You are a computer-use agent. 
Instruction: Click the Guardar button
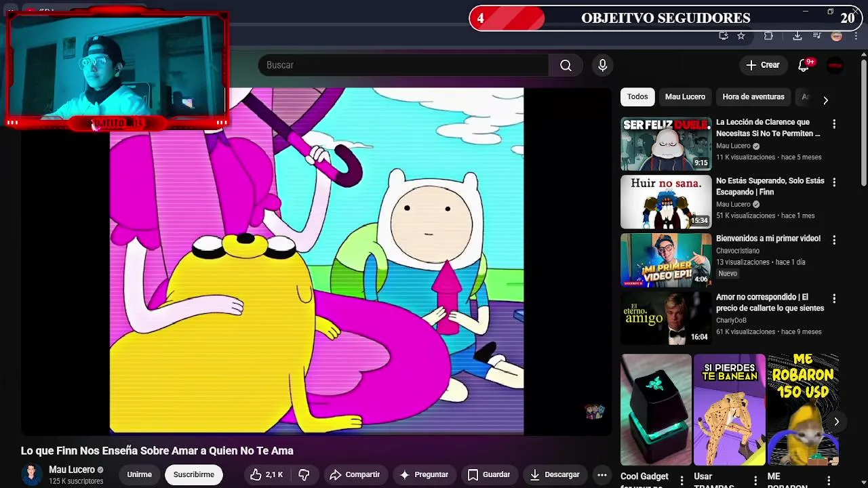tap(488, 474)
